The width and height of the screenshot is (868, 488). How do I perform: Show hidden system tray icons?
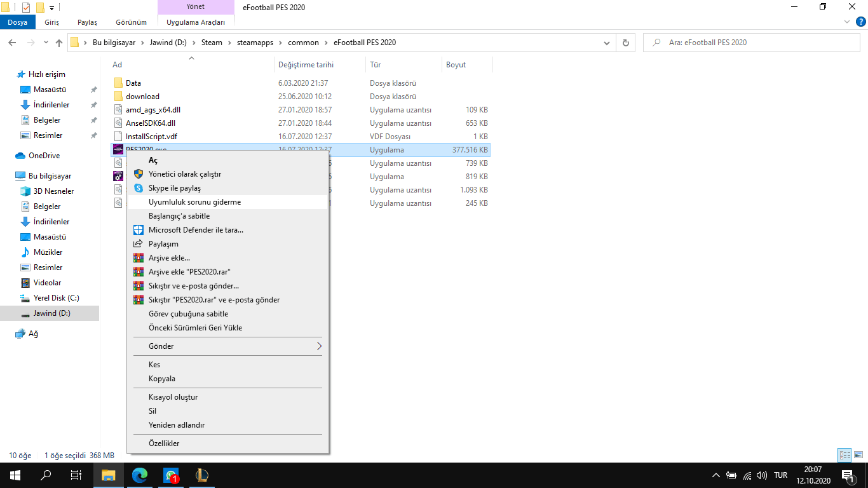716,475
